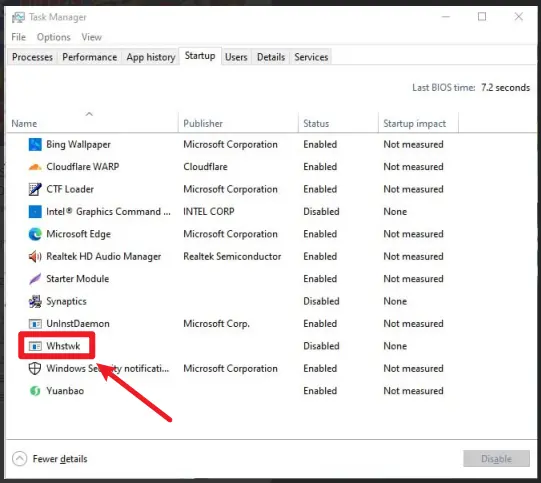This screenshot has height=483, width=541.
Task: Click the Microsoft Edge icon
Action: (x=35, y=234)
